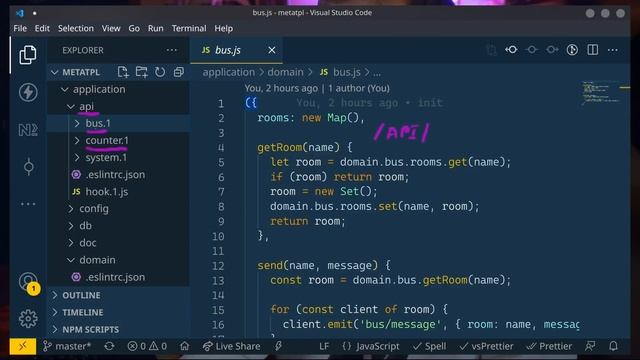The height and width of the screenshot is (360, 640).
Task: Open the Accounts menu with notification badge
Action: tap(28, 282)
